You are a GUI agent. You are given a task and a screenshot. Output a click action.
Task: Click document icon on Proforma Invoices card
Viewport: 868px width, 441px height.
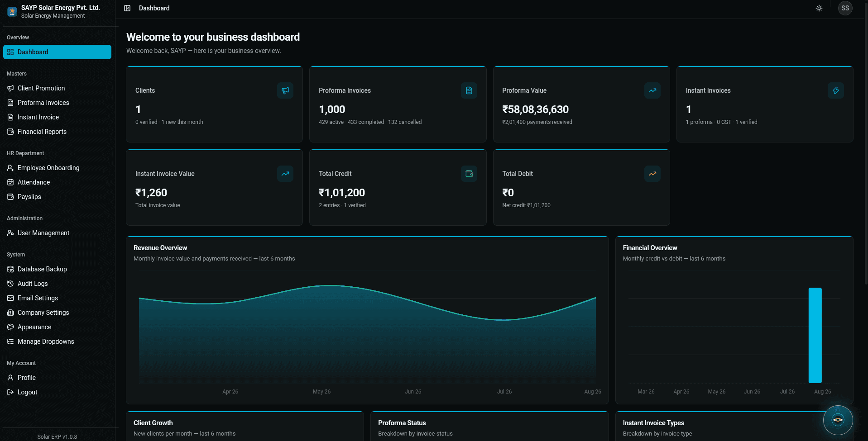pyautogui.click(x=469, y=90)
